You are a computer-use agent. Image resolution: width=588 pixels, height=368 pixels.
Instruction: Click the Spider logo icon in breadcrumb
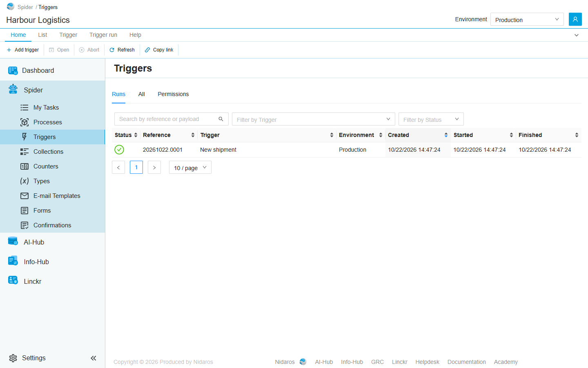[x=11, y=7]
